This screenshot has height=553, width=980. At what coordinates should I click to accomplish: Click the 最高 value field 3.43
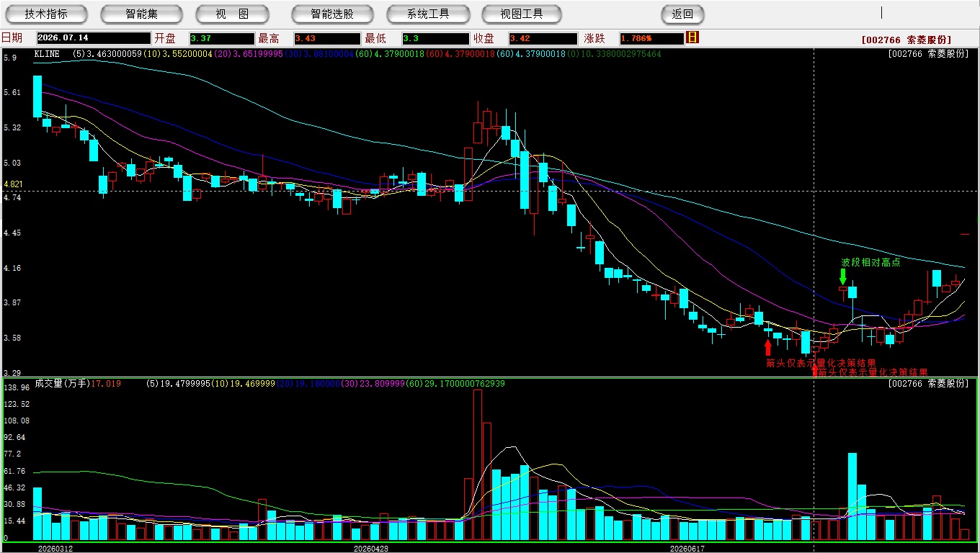pos(327,38)
